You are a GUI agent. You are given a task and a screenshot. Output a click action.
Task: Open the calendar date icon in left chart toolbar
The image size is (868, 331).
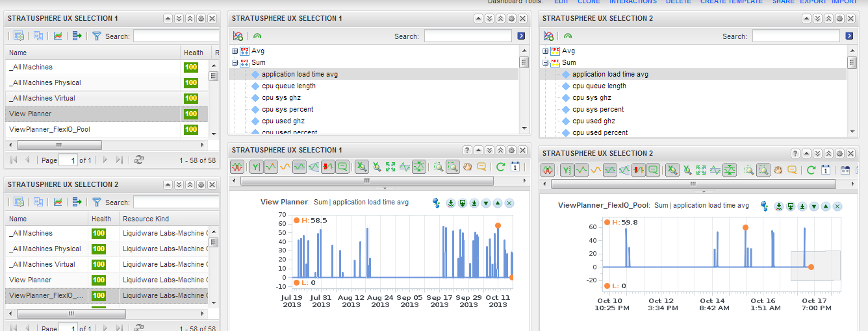[515, 167]
